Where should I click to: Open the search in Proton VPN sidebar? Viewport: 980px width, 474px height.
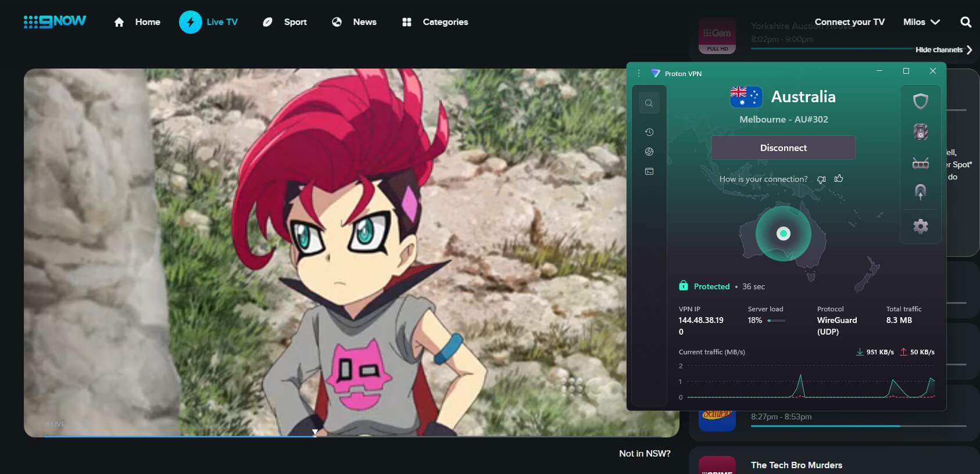(649, 103)
